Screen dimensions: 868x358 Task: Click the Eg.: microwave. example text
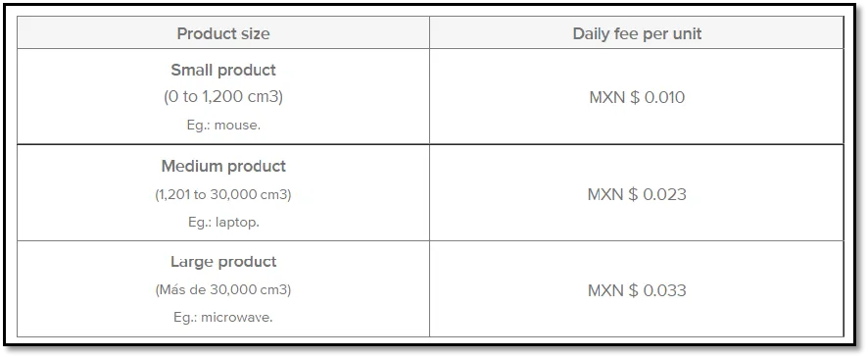tap(223, 318)
